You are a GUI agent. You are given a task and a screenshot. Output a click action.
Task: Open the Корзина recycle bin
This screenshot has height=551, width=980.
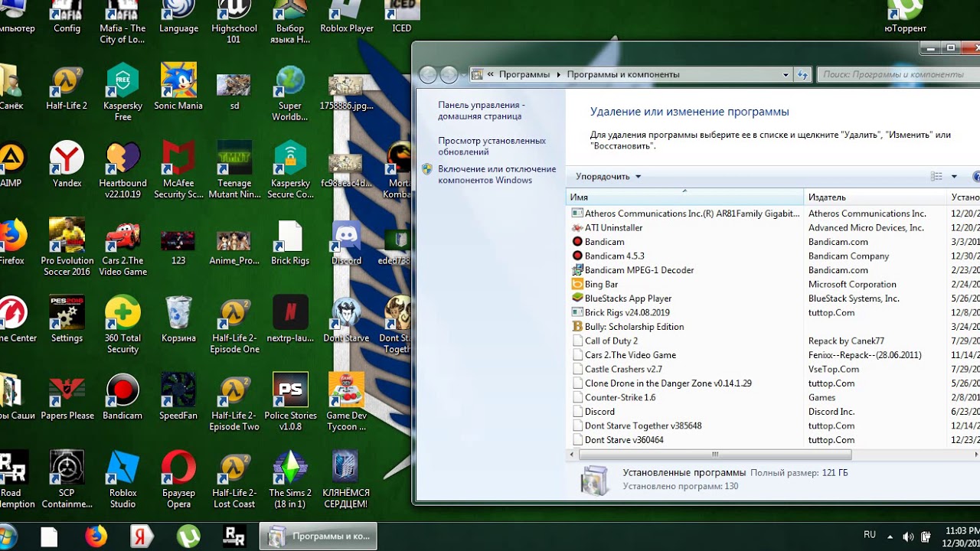coord(178,320)
